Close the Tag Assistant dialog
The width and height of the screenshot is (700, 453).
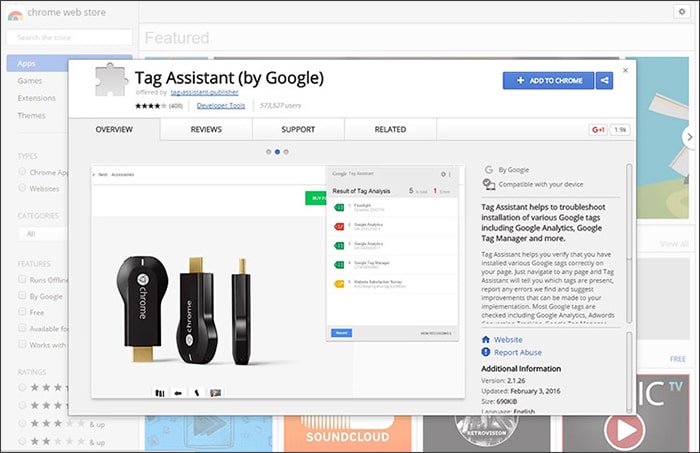coord(625,70)
